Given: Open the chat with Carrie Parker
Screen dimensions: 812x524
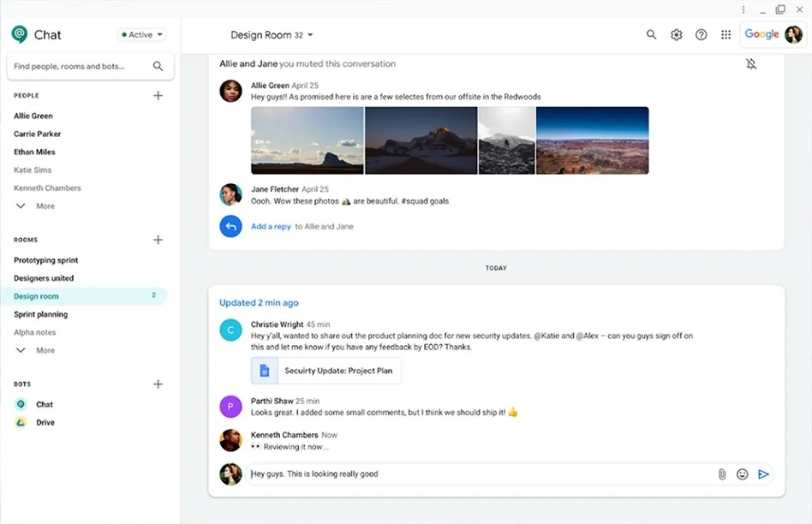Looking at the screenshot, I should [37, 134].
